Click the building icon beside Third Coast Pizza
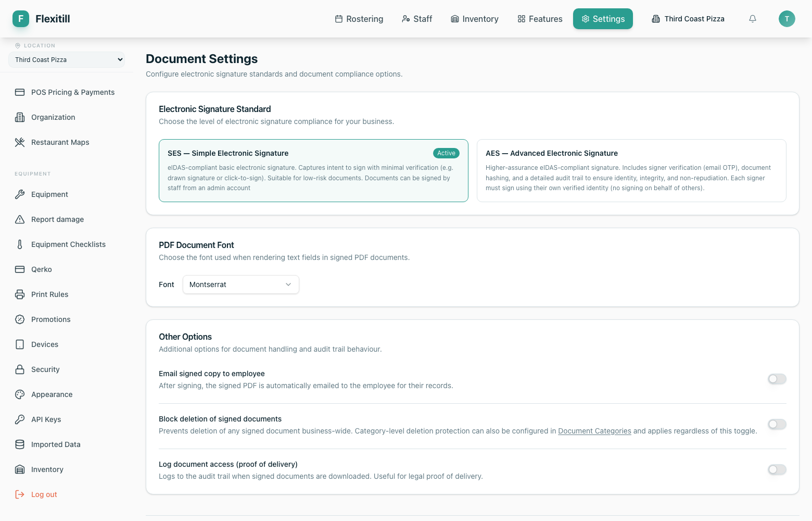This screenshot has height=521, width=812. tap(656, 19)
